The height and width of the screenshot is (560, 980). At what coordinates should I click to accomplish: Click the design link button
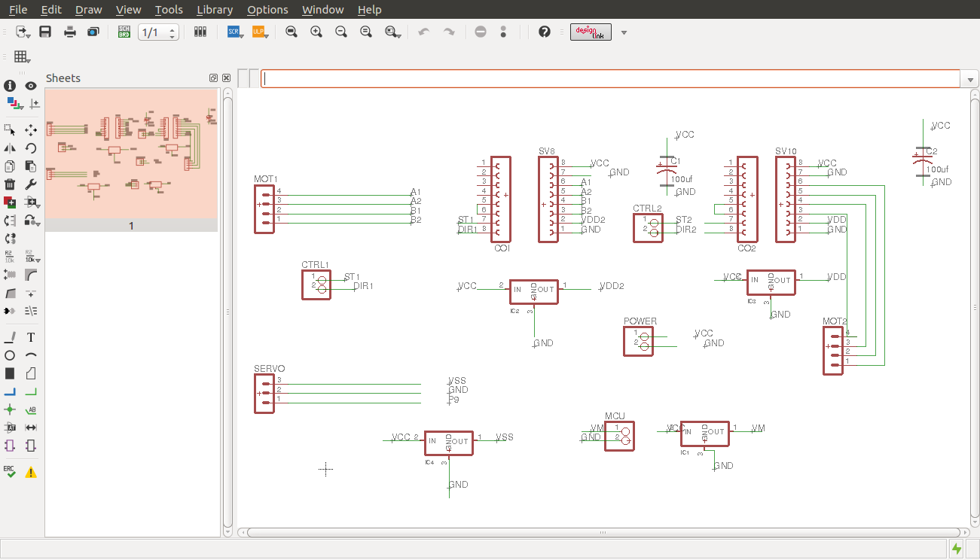point(591,32)
